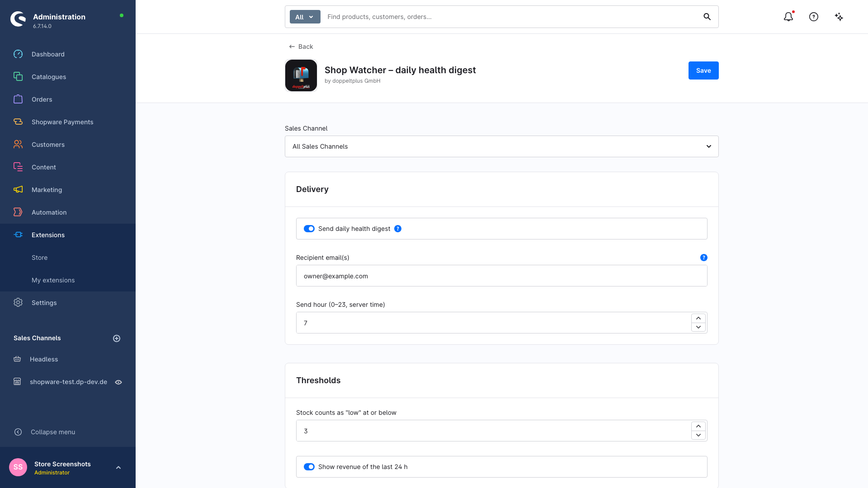Click the Orders bag icon
Image resolution: width=868 pixels, height=488 pixels.
point(18,99)
